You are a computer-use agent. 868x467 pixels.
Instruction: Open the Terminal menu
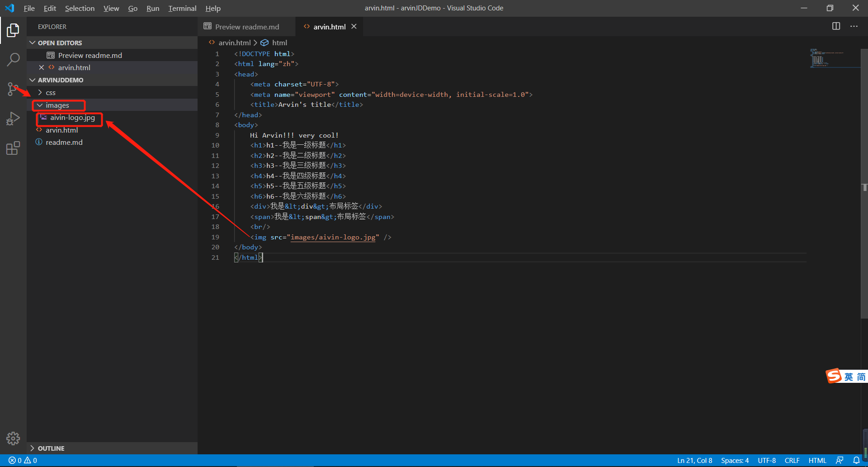tap(182, 8)
